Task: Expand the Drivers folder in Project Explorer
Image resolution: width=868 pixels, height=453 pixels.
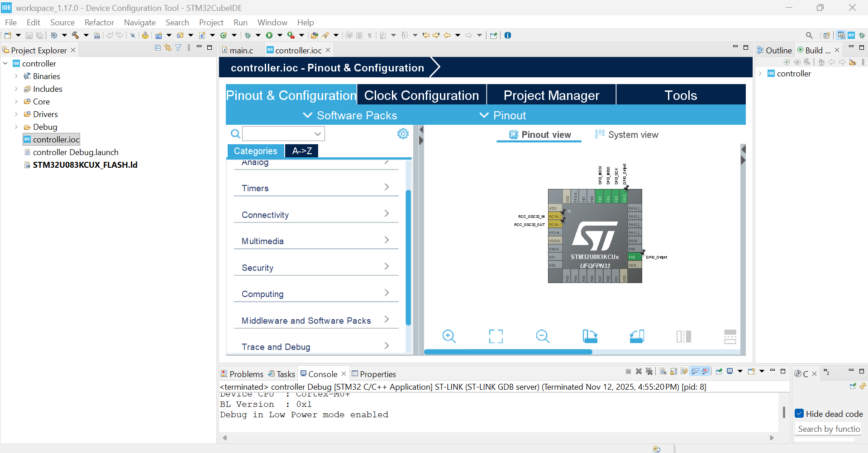Action: click(16, 114)
